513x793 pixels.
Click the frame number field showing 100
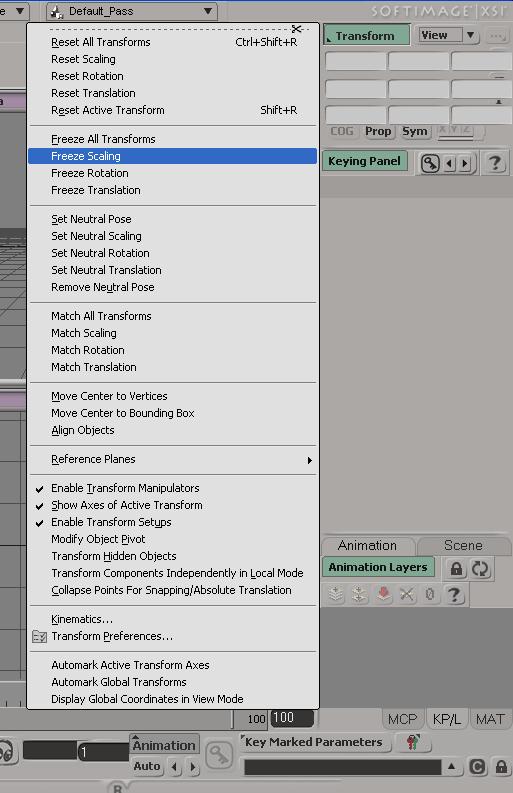[292, 718]
